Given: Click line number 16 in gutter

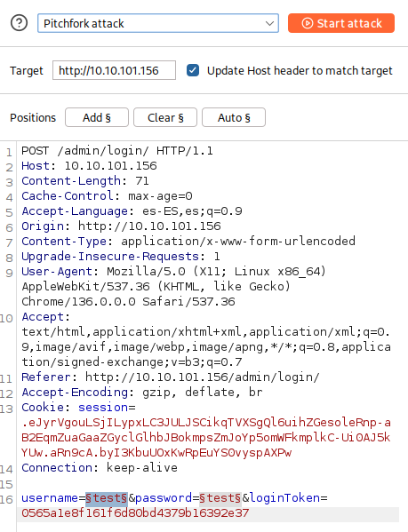Looking at the screenshot, I should (x=6, y=499).
